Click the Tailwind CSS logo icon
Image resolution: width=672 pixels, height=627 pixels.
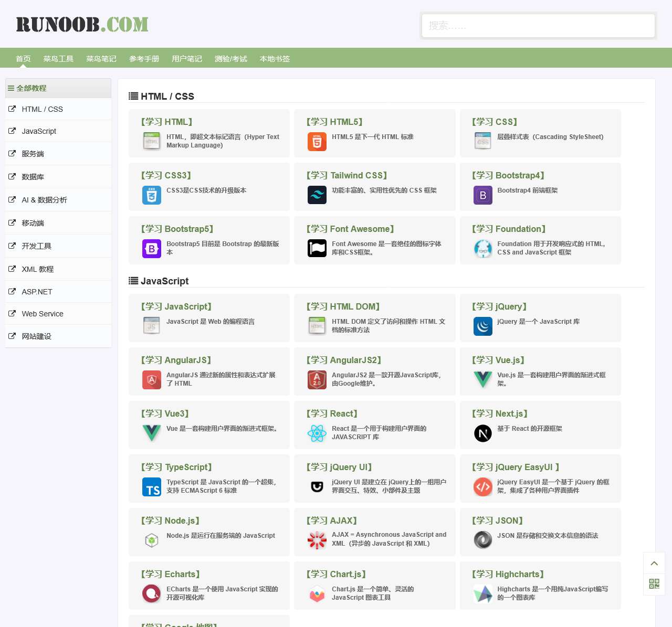[317, 195]
